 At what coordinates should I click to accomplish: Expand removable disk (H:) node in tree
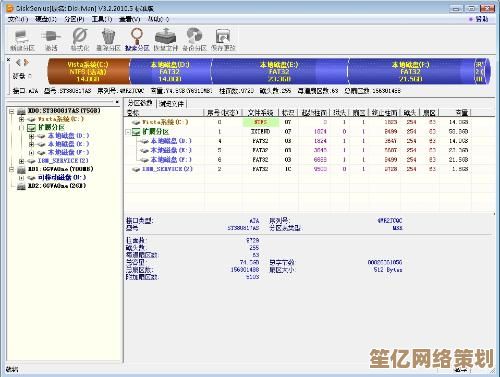[21, 178]
